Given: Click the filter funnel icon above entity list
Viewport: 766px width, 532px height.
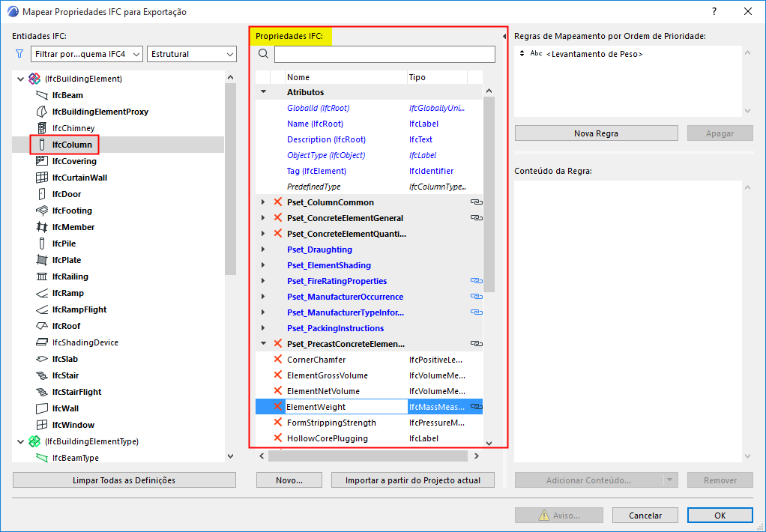Looking at the screenshot, I should click(19, 54).
